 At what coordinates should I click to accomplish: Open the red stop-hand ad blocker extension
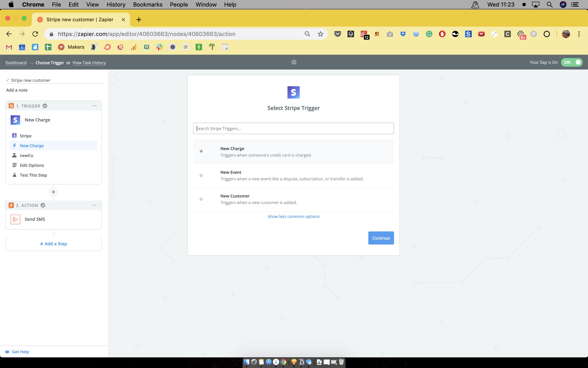tap(442, 34)
